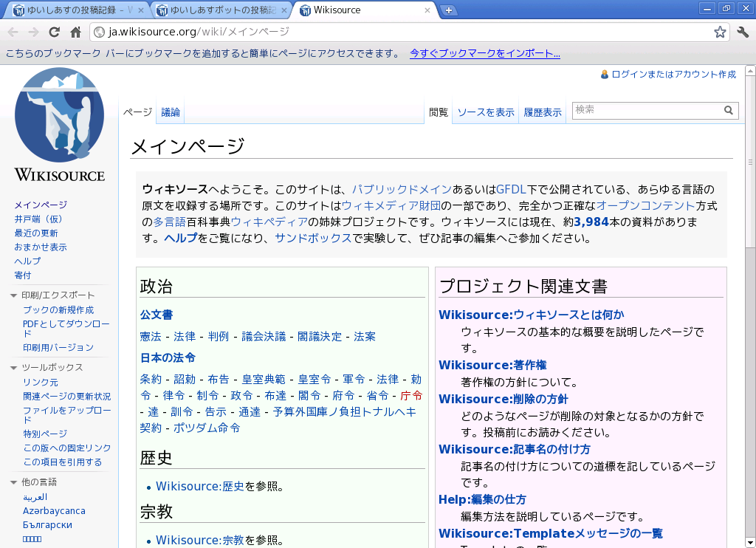Collapse the 他の言語 sidebar section

click(x=14, y=482)
